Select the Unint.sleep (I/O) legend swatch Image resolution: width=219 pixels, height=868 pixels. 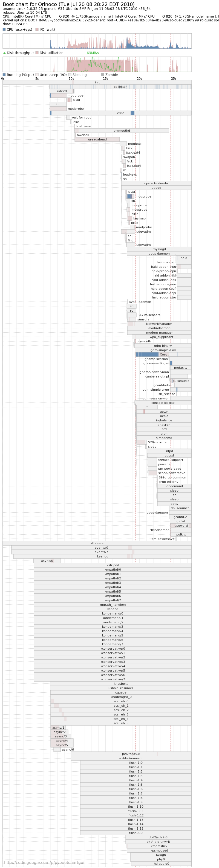(37, 75)
